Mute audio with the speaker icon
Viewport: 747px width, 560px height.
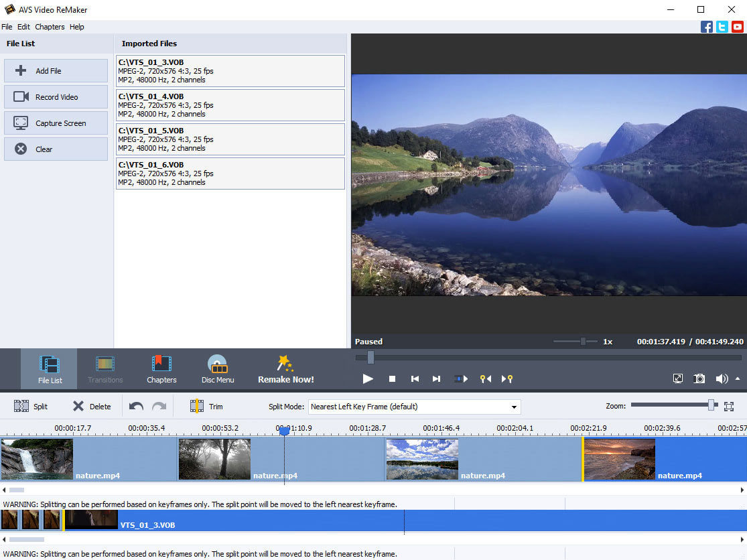(722, 378)
